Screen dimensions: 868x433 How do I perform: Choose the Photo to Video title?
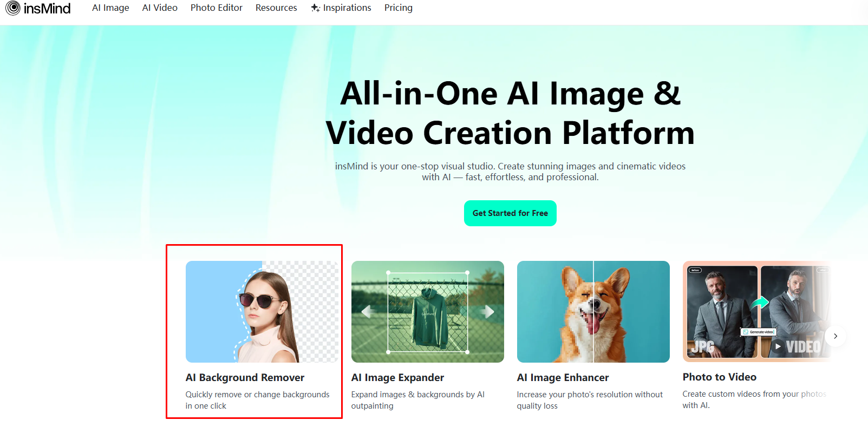click(719, 377)
